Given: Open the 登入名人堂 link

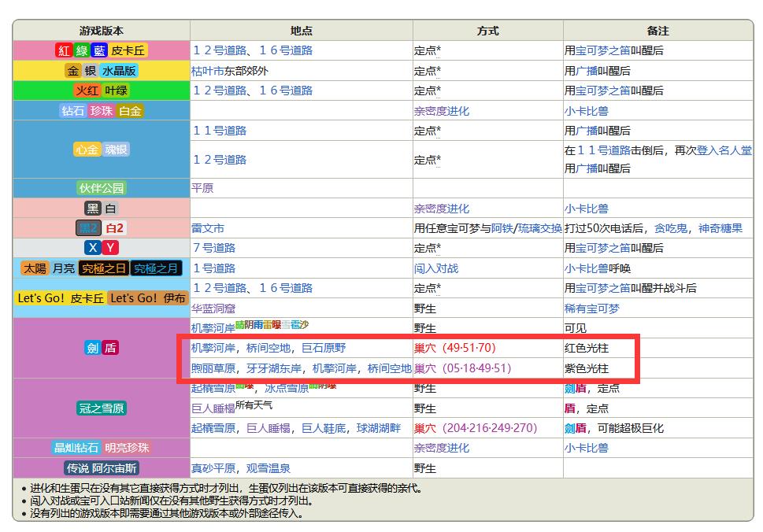Looking at the screenshot, I should click(724, 150).
